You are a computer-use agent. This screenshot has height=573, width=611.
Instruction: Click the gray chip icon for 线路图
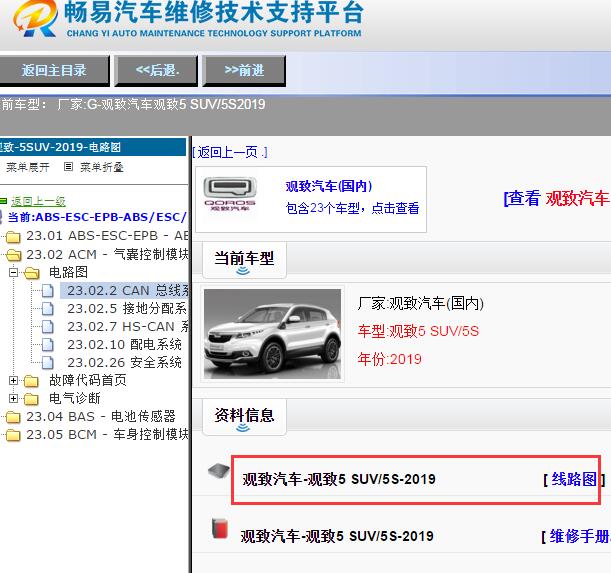pos(219,471)
